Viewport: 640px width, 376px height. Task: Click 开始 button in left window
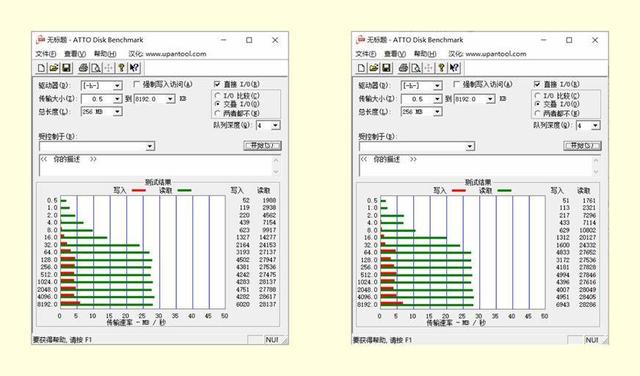coord(262,146)
